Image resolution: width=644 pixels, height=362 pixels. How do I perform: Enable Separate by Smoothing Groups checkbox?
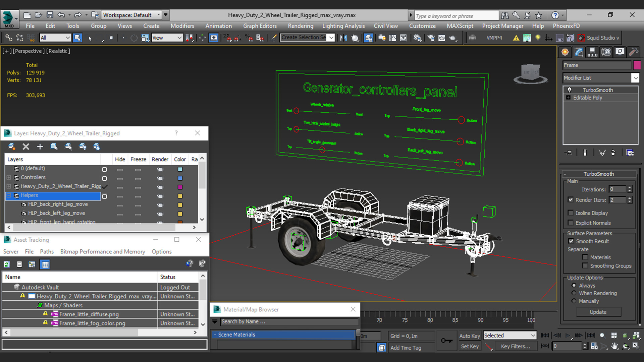click(585, 265)
